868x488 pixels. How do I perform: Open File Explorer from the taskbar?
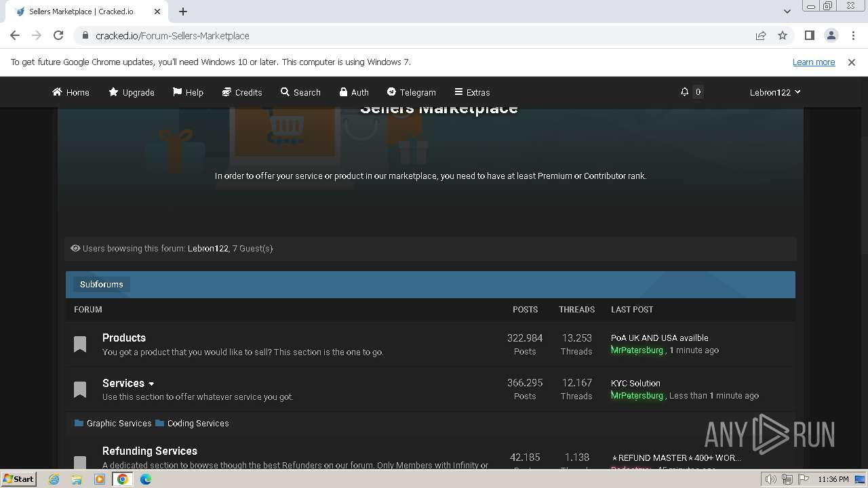pos(77,479)
